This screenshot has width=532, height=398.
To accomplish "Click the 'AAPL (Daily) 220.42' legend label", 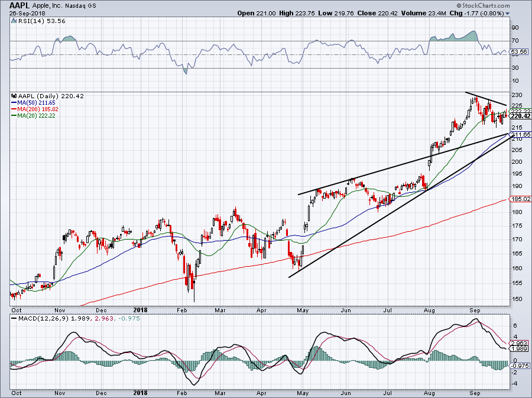I will pos(51,96).
